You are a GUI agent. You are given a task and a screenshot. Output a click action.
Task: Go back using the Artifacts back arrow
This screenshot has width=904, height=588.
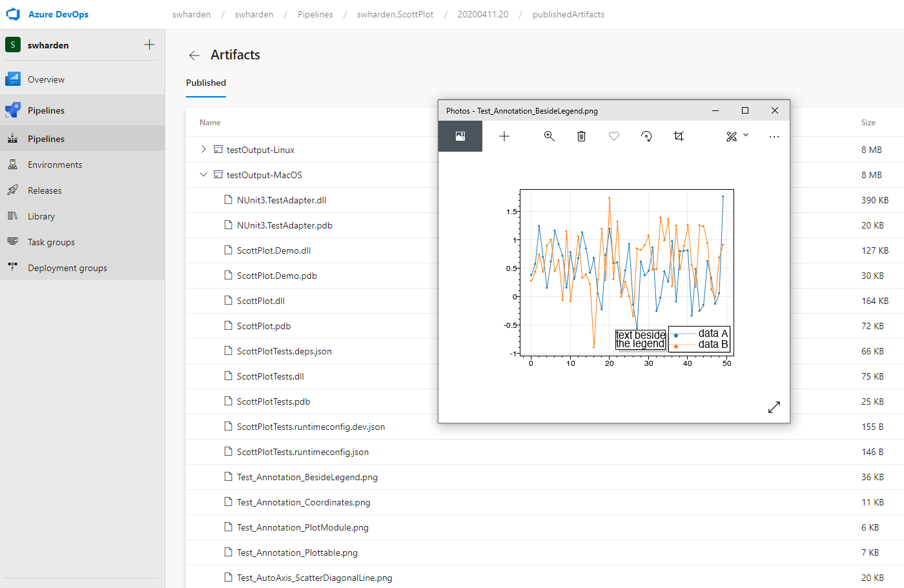tap(194, 56)
